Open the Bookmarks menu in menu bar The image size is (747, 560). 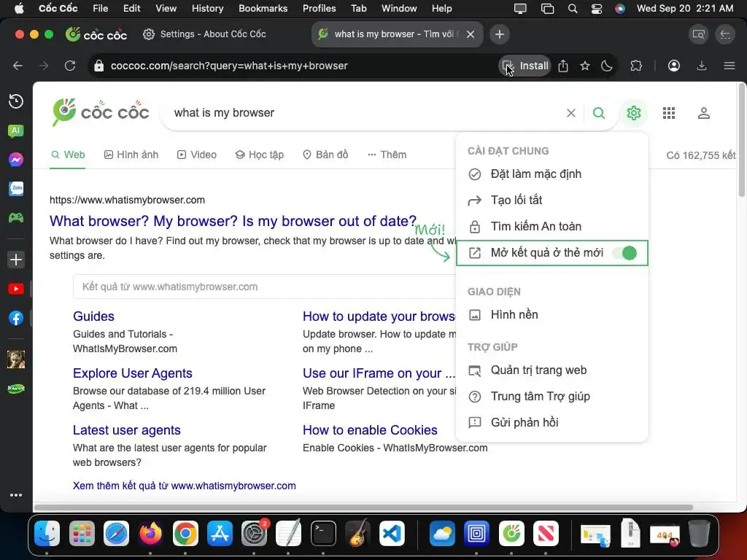click(x=263, y=8)
